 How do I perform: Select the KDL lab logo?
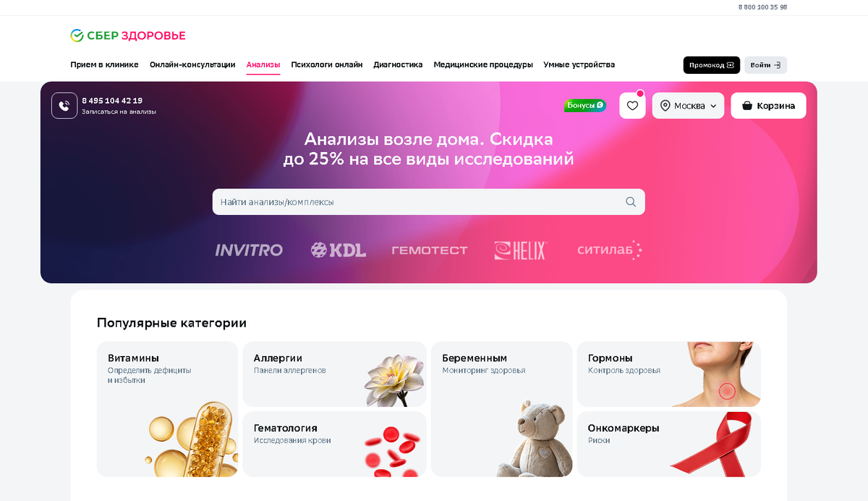(x=339, y=250)
